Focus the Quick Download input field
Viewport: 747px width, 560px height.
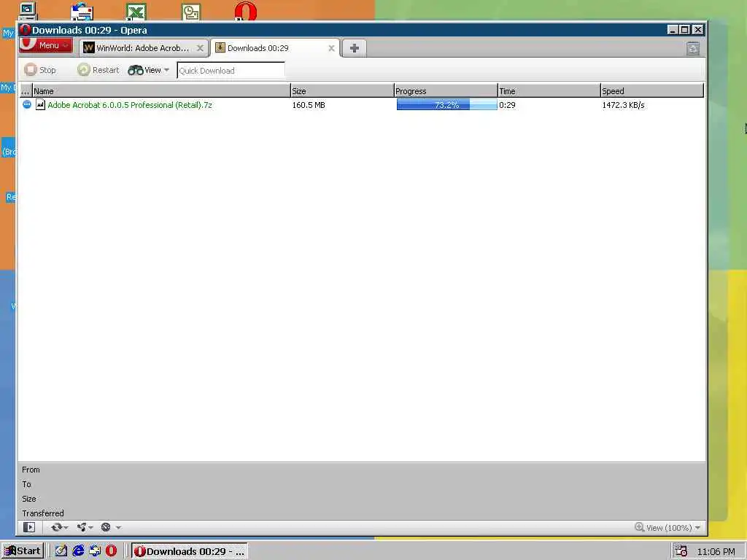231,71
